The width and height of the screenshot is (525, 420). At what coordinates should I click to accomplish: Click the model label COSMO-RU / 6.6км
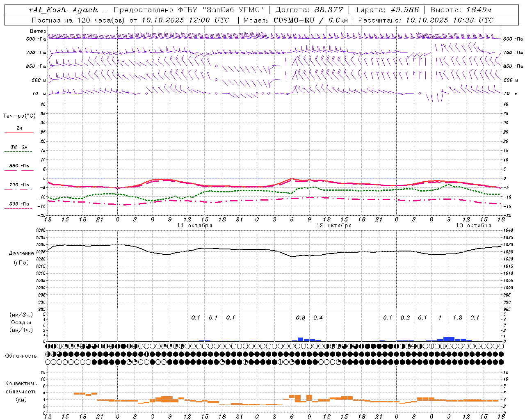(311, 20)
